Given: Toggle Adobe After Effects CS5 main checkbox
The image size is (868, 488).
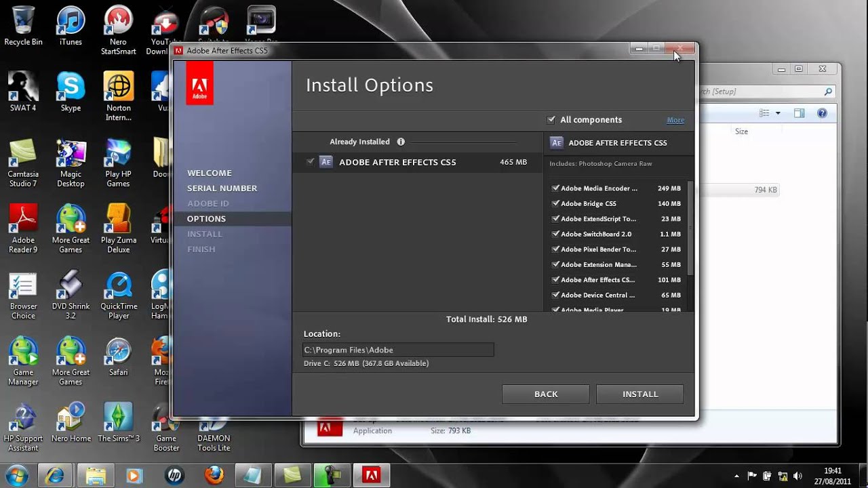Looking at the screenshot, I should (311, 162).
